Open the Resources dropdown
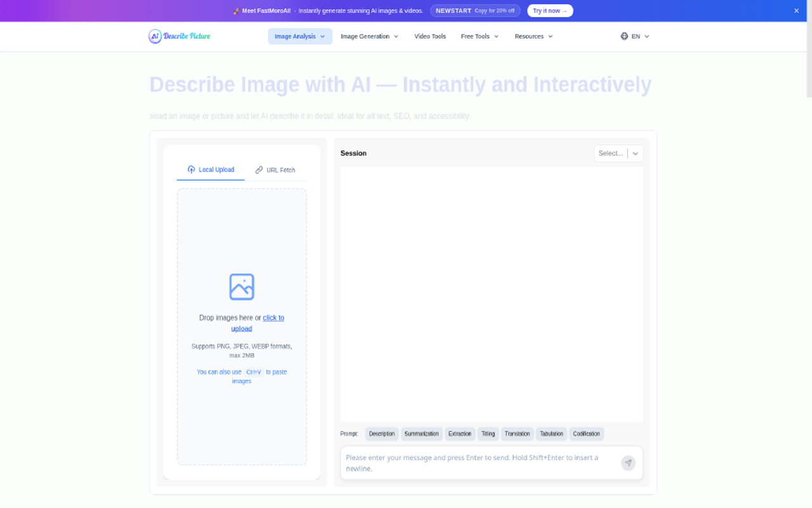812x508 pixels. (x=534, y=36)
